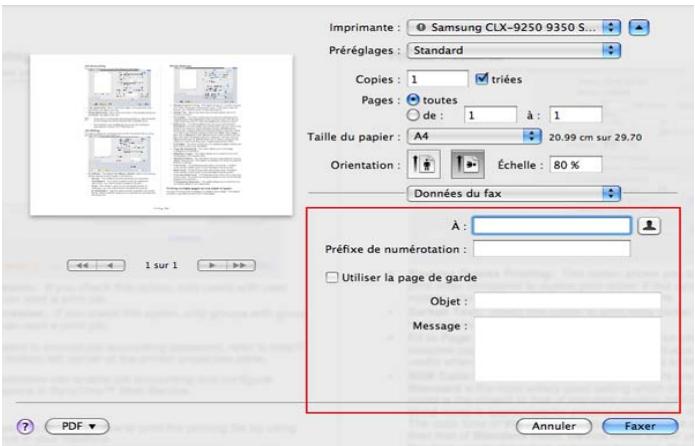Click the address book contacts icon
695x446 pixels.
pos(648,225)
